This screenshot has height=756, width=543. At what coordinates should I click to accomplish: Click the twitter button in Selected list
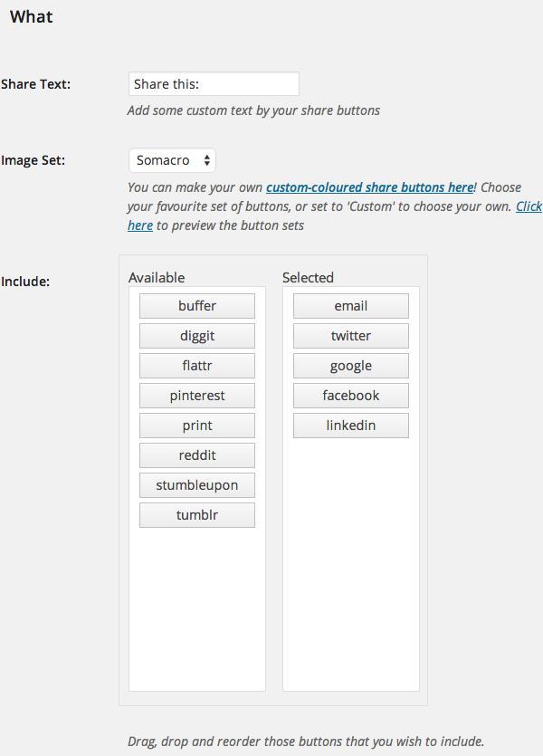pos(351,336)
